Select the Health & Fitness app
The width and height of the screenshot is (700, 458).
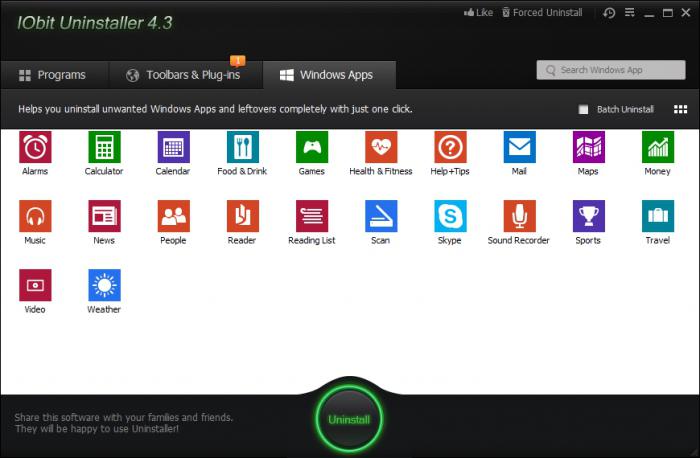381,147
